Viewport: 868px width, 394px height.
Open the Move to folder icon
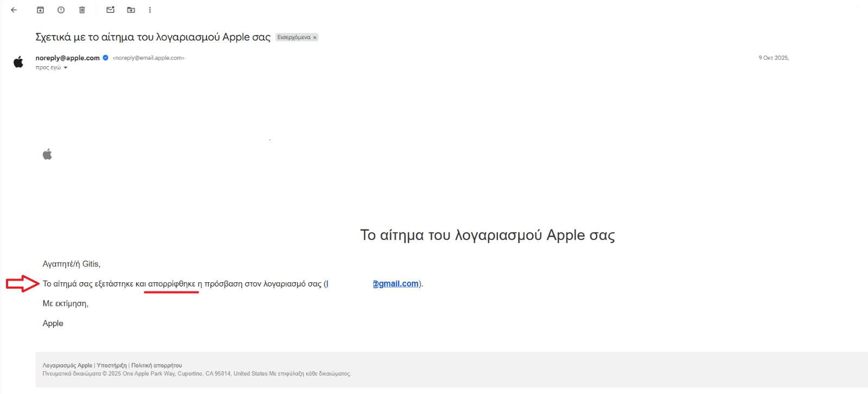coord(131,10)
